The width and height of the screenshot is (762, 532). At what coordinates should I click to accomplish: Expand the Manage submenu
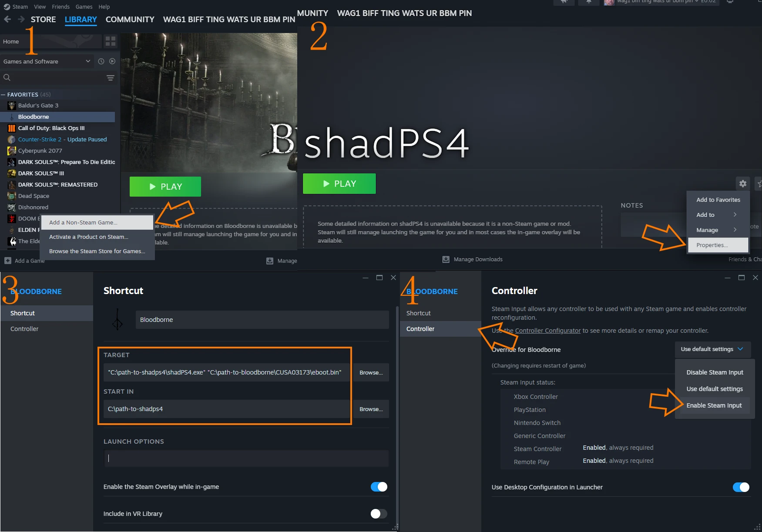(x=717, y=230)
